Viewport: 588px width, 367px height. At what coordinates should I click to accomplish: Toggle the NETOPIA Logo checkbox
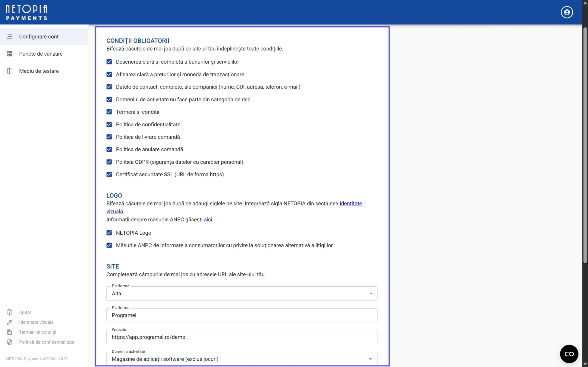pos(109,233)
